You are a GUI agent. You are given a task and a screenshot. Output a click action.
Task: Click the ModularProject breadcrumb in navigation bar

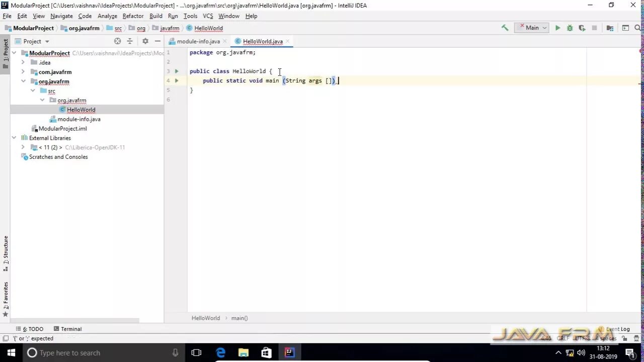tap(29, 28)
